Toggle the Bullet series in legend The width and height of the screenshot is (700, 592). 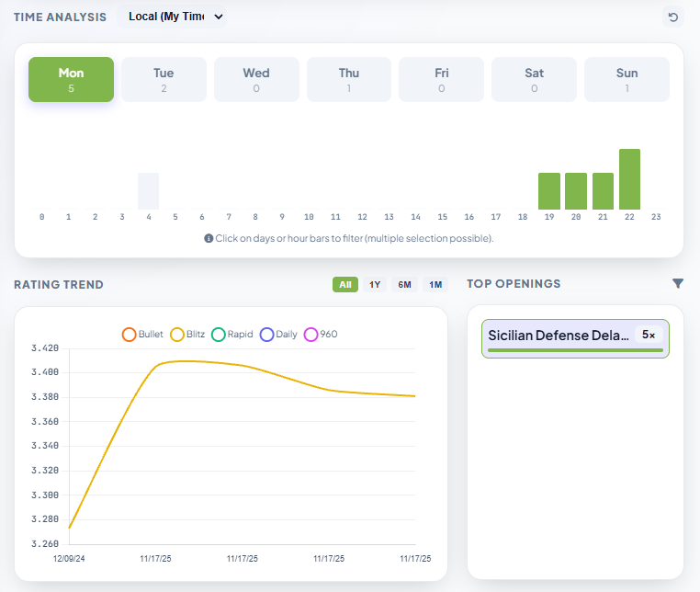coord(142,334)
